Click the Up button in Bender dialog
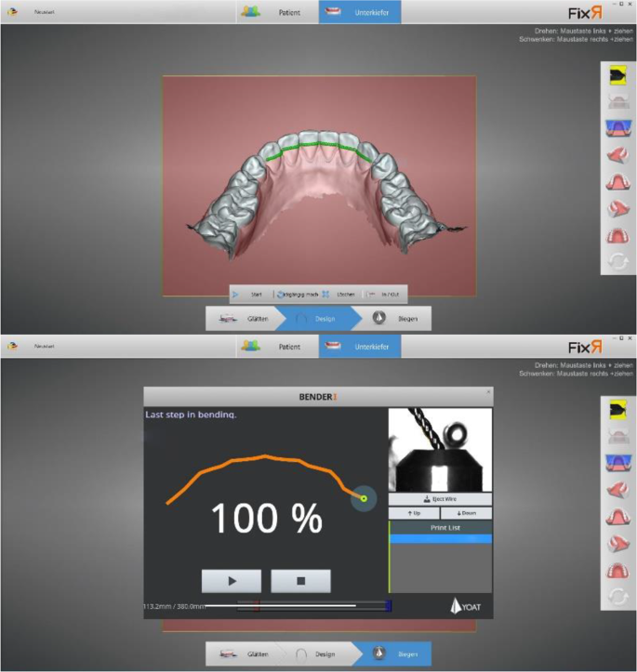The height and width of the screenshot is (672, 637). (414, 513)
